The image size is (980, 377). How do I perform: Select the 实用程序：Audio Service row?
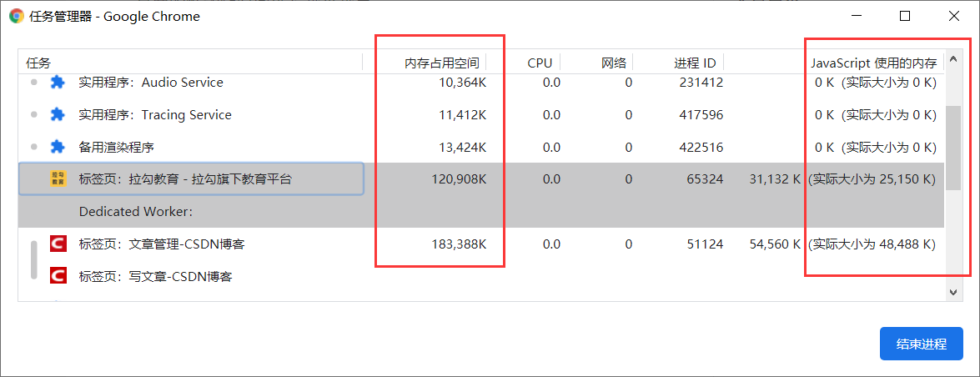coord(481,82)
